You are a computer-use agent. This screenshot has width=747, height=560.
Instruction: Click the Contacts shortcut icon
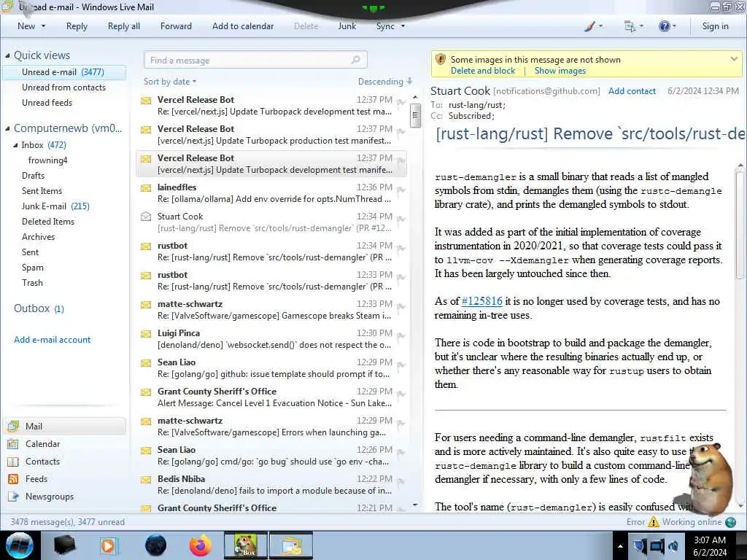coord(13,462)
